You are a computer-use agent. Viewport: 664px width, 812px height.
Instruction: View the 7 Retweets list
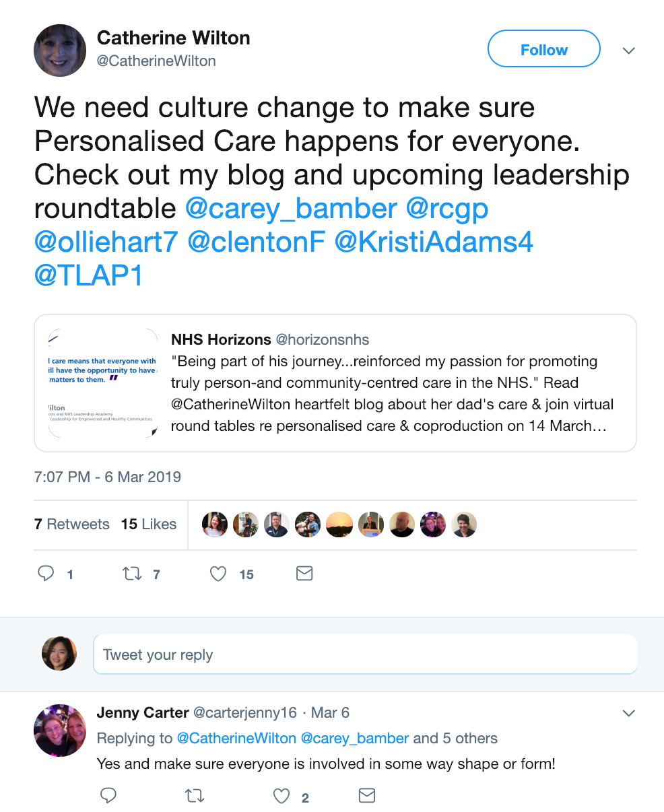point(72,525)
